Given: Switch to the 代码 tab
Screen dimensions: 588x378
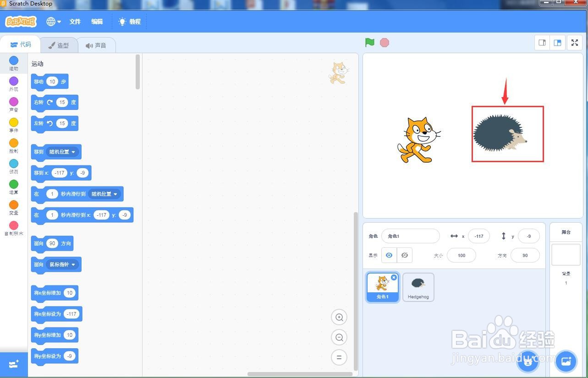Looking at the screenshot, I should click(x=20, y=44).
